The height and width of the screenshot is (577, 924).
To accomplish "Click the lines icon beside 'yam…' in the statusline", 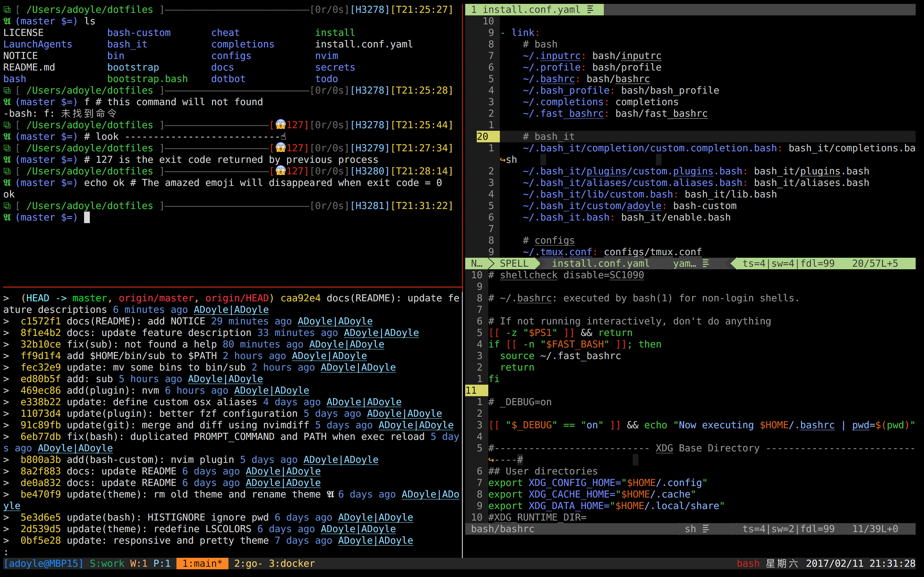I will click(706, 263).
